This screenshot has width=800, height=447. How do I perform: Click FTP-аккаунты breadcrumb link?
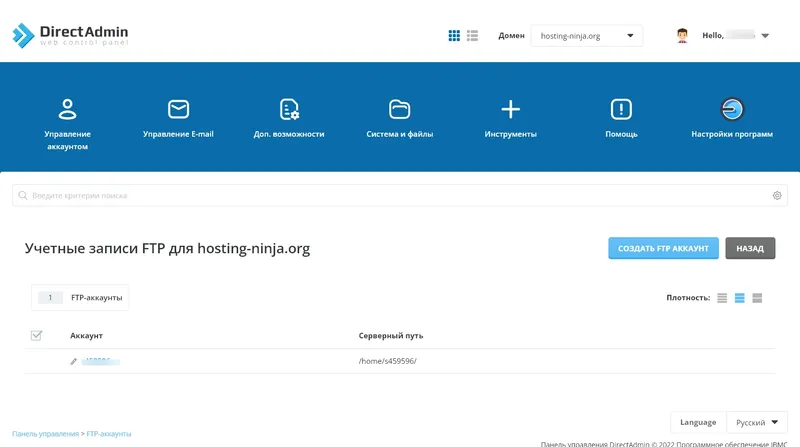click(109, 434)
